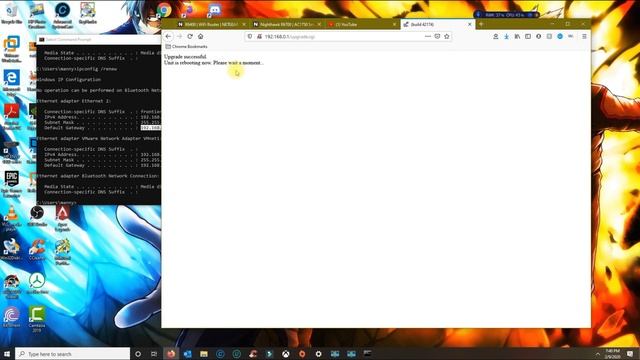Open notification center on taskbar
Viewport: 640px width, 360px height.
pos(630,354)
